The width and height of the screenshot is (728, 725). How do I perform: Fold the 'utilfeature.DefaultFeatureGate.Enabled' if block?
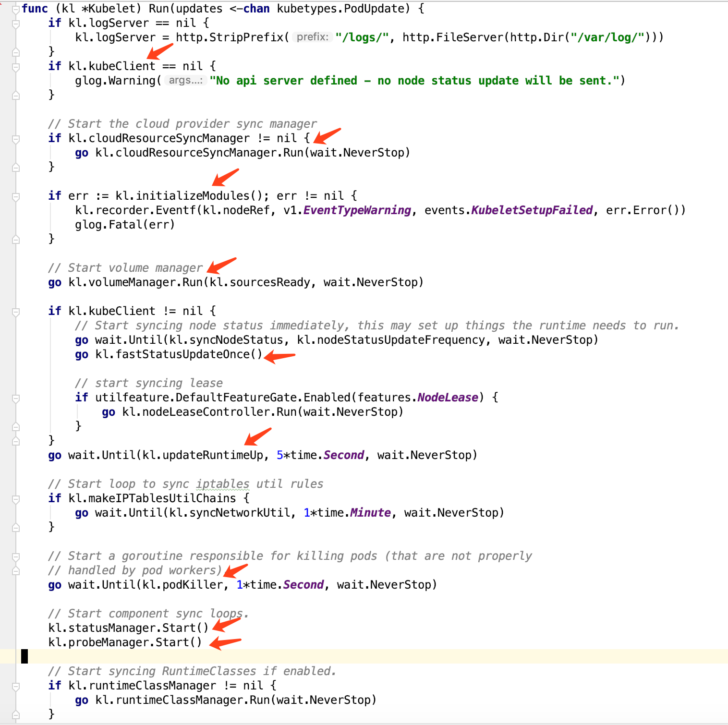point(16,398)
